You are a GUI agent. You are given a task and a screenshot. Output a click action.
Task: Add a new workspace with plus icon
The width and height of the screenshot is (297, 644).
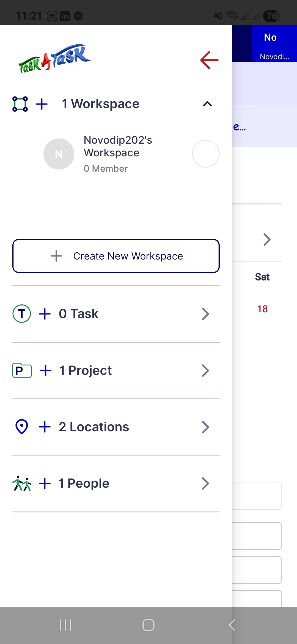pyautogui.click(x=42, y=104)
